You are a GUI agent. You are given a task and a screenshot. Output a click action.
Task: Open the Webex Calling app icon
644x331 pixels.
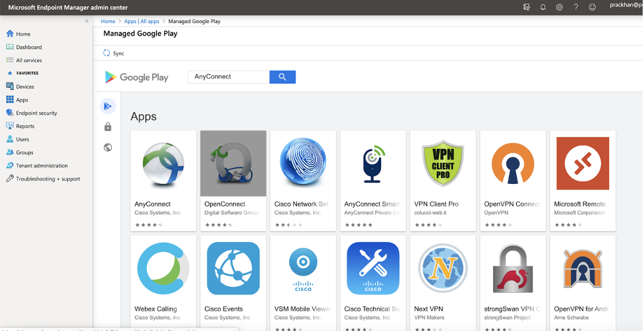[163, 268]
